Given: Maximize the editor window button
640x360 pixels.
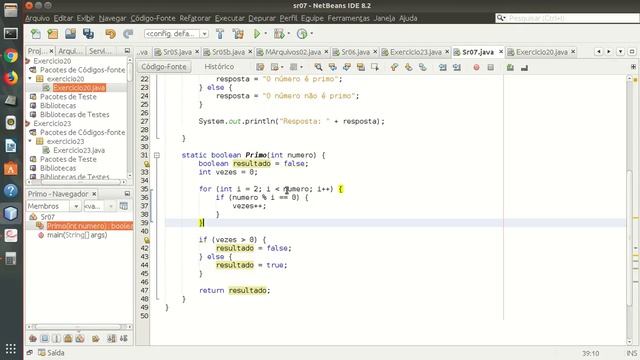Looking at the screenshot, I should tap(632, 52).
